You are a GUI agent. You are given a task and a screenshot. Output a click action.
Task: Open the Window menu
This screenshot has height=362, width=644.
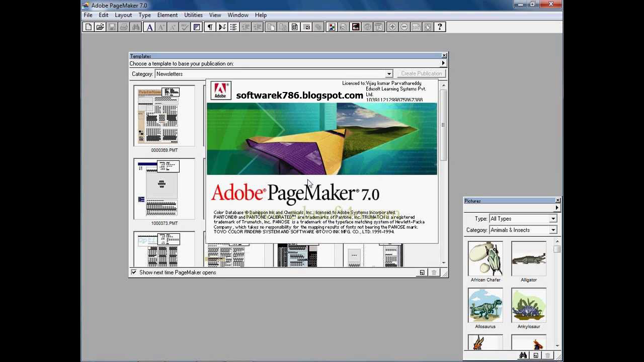coord(237,15)
